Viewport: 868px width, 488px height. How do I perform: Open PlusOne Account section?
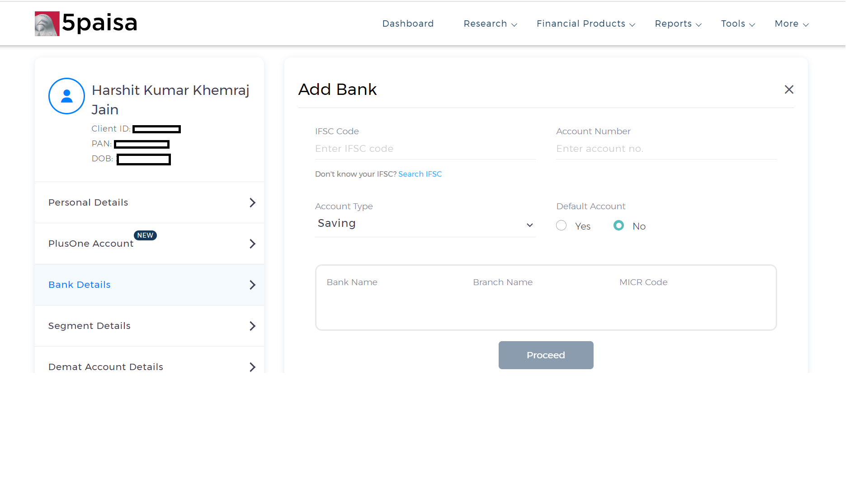[149, 244]
